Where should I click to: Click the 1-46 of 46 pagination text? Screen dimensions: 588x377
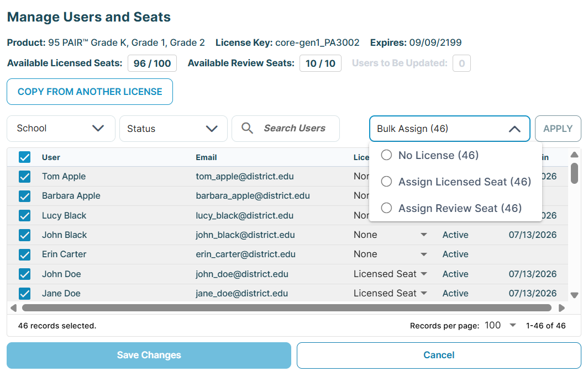click(545, 326)
